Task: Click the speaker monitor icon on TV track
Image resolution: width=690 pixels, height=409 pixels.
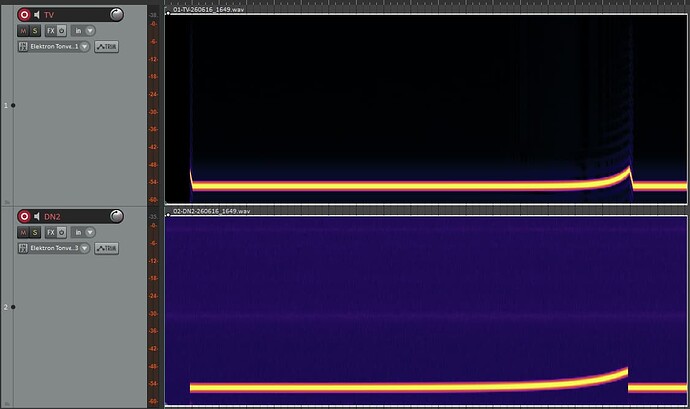Action: pyautogui.click(x=37, y=15)
